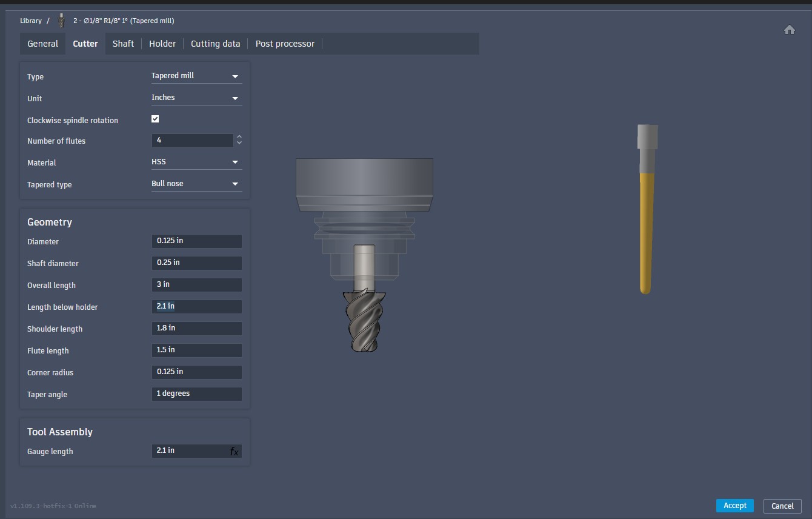812x519 pixels.
Task: Click the Flute length input field
Action: click(x=196, y=350)
